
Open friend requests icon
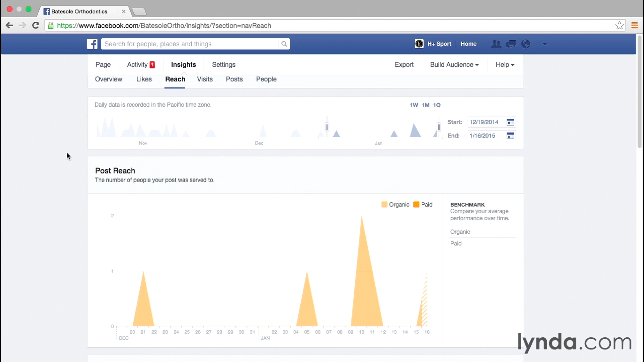[496, 44]
